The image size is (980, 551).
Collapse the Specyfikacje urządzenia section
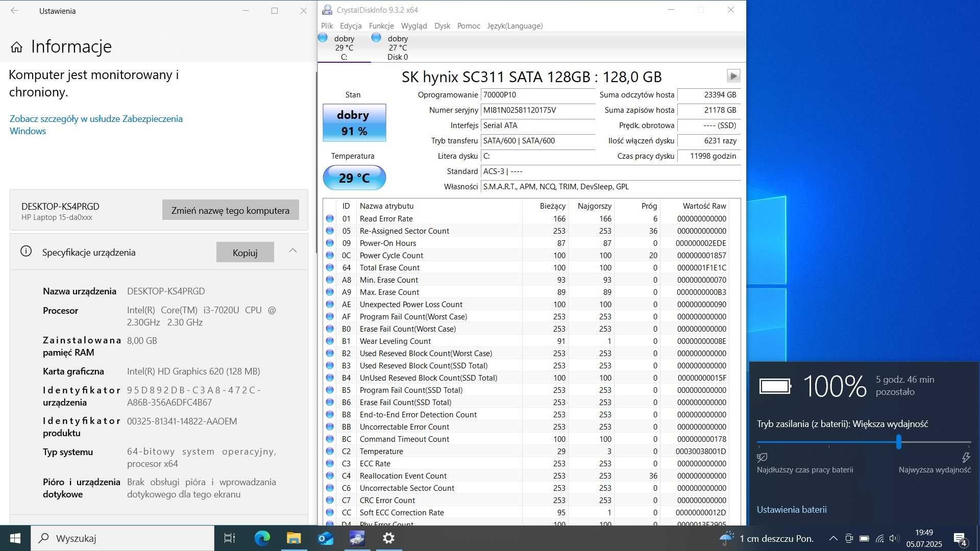pyautogui.click(x=292, y=251)
